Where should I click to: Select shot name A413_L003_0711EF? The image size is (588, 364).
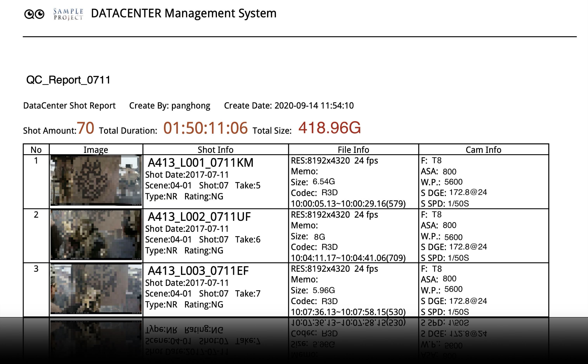click(198, 271)
